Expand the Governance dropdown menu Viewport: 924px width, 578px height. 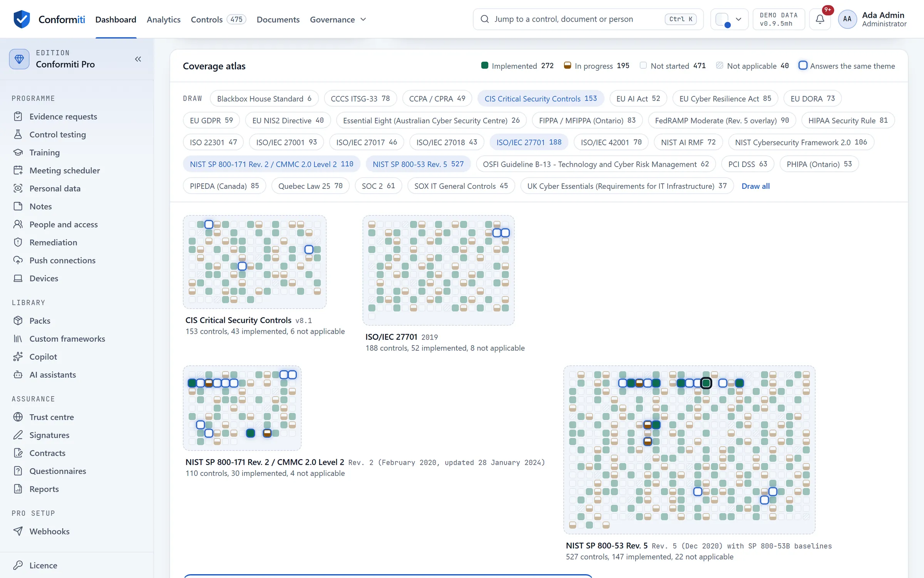[338, 19]
